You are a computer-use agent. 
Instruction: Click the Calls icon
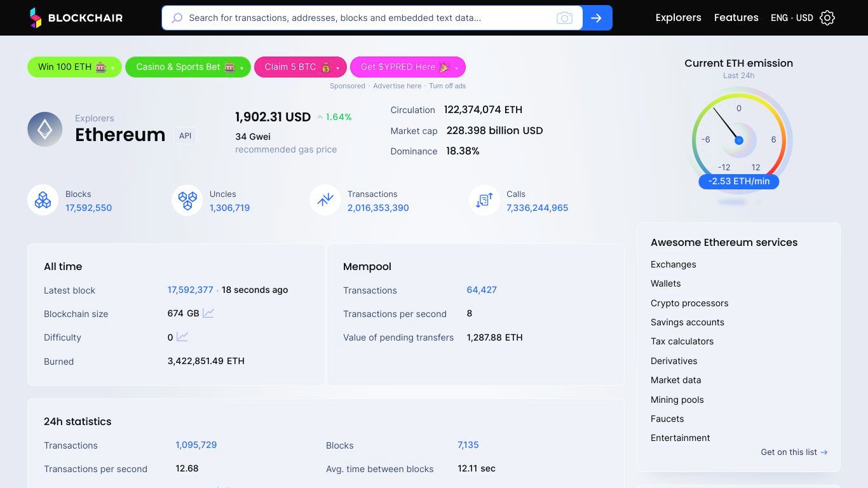click(484, 200)
